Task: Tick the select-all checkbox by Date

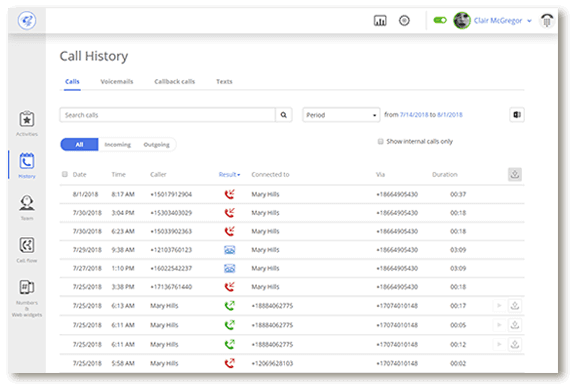Action: click(65, 174)
